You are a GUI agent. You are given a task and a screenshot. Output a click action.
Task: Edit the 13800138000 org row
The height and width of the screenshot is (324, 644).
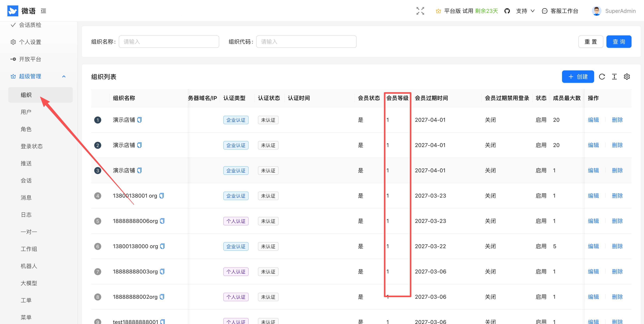[593, 246]
